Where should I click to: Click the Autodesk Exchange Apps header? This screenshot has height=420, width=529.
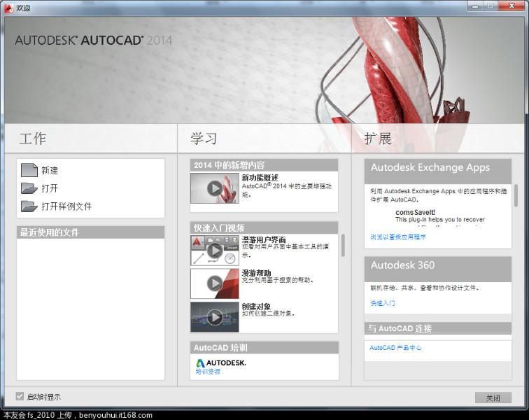pyautogui.click(x=438, y=171)
